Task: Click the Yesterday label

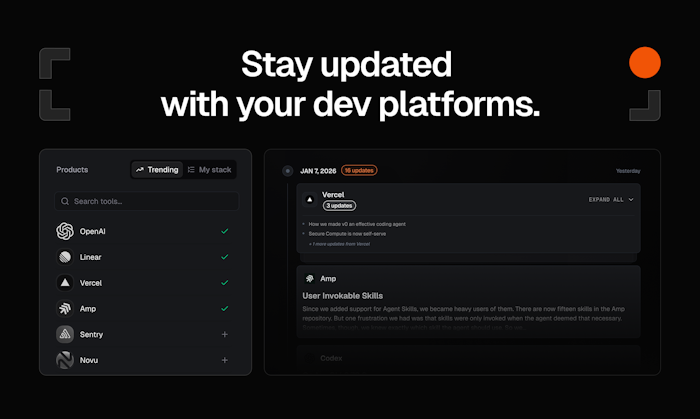Action: click(x=628, y=171)
